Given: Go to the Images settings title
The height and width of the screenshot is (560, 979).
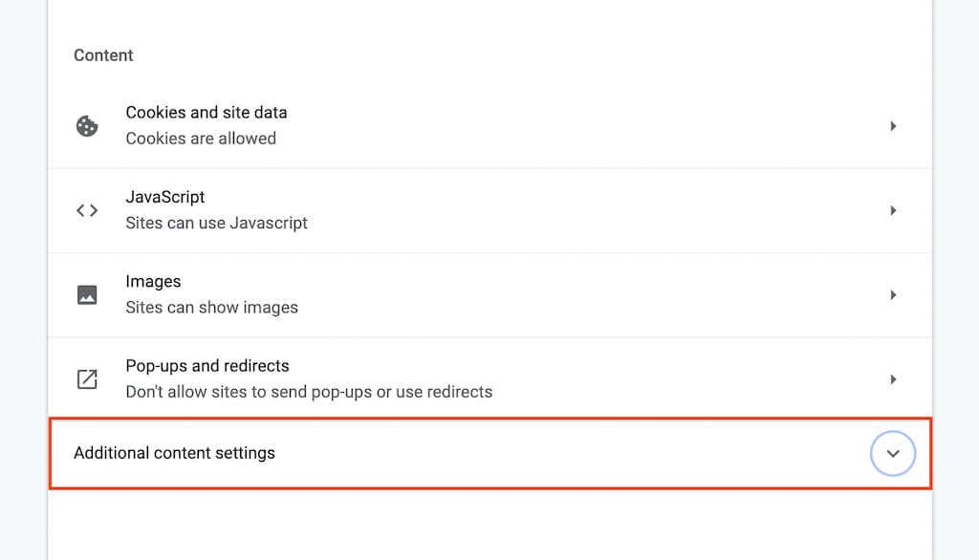Looking at the screenshot, I should pyautogui.click(x=153, y=282).
